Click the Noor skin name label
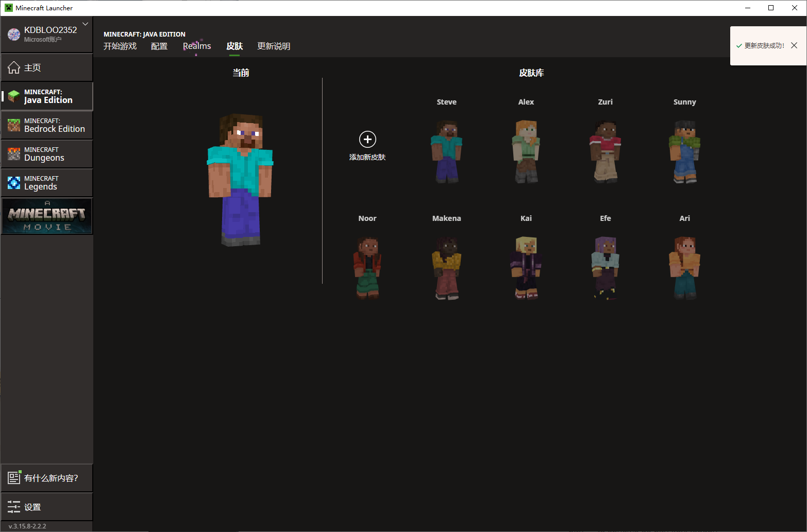This screenshot has width=807, height=532. pyautogui.click(x=367, y=218)
